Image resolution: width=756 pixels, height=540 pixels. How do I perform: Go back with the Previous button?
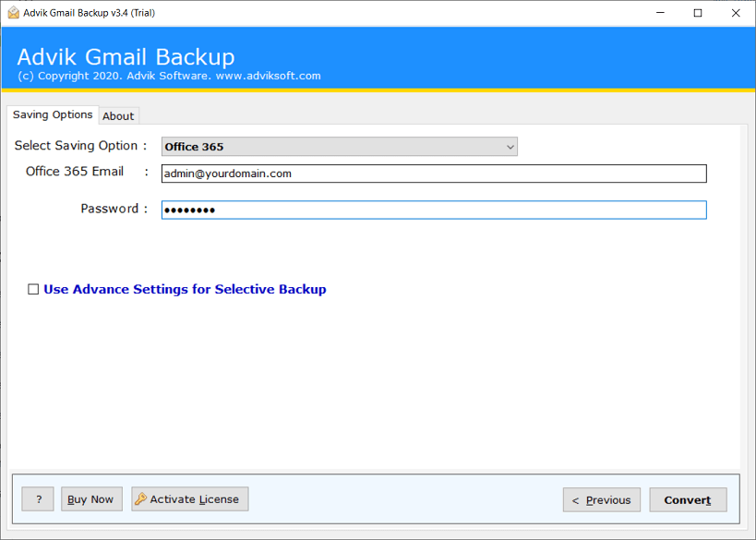602,500
